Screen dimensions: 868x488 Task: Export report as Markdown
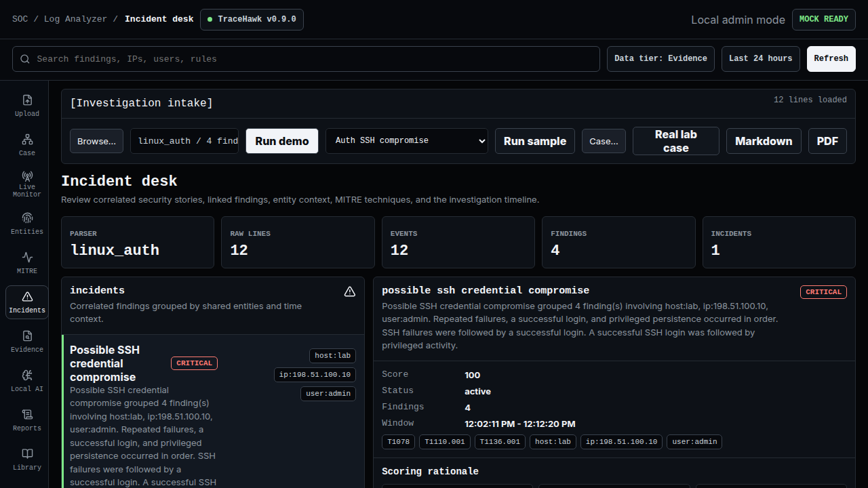point(764,141)
